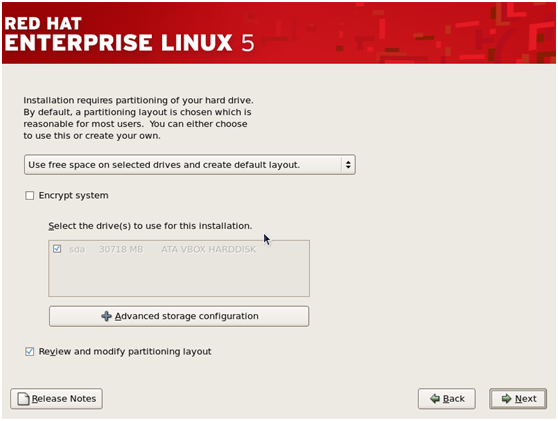Go Back to the previous step
Viewport: 558px width, 421px height.
[x=447, y=399]
